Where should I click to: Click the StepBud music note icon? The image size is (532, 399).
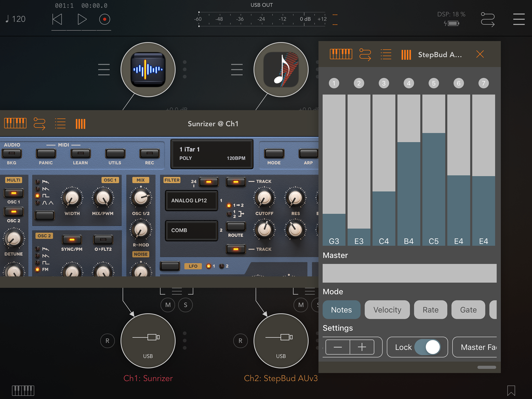click(281, 70)
